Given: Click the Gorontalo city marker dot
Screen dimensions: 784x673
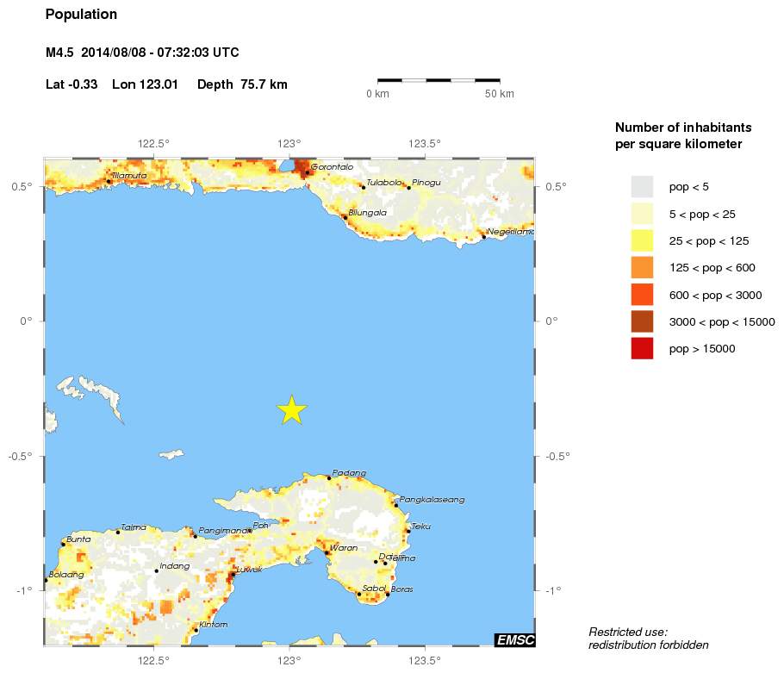Looking at the screenshot, I should (307, 172).
